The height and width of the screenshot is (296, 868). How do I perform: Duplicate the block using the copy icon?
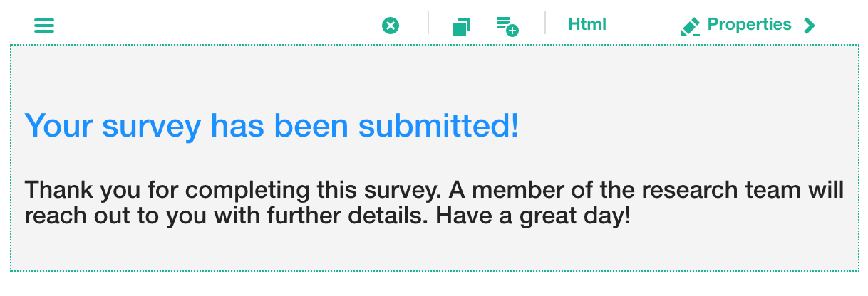(x=462, y=26)
